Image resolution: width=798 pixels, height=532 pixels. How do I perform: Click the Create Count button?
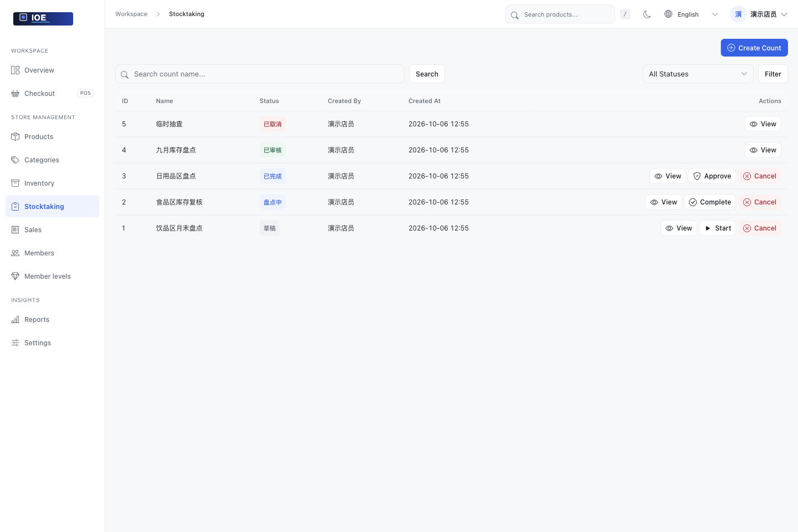[x=754, y=48]
